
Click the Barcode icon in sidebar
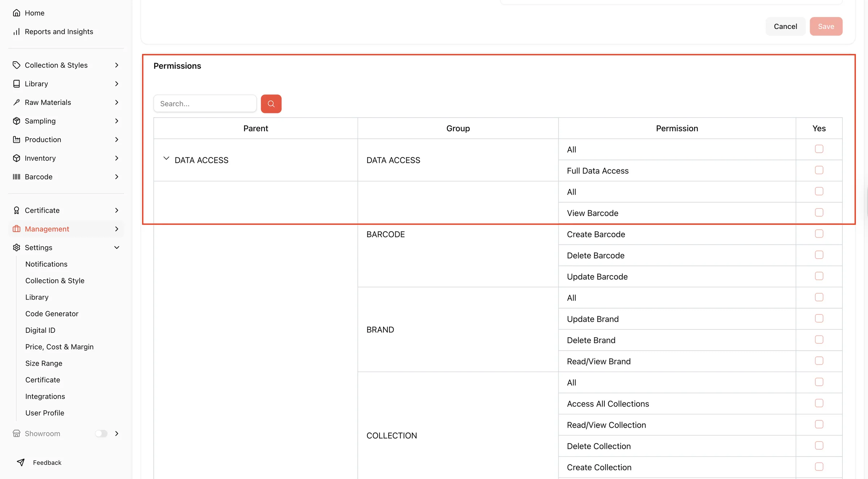pos(16,177)
